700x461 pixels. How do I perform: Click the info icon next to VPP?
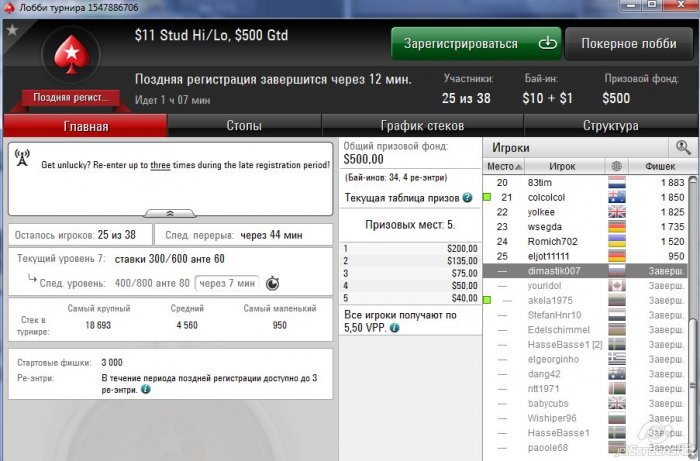[x=394, y=328]
